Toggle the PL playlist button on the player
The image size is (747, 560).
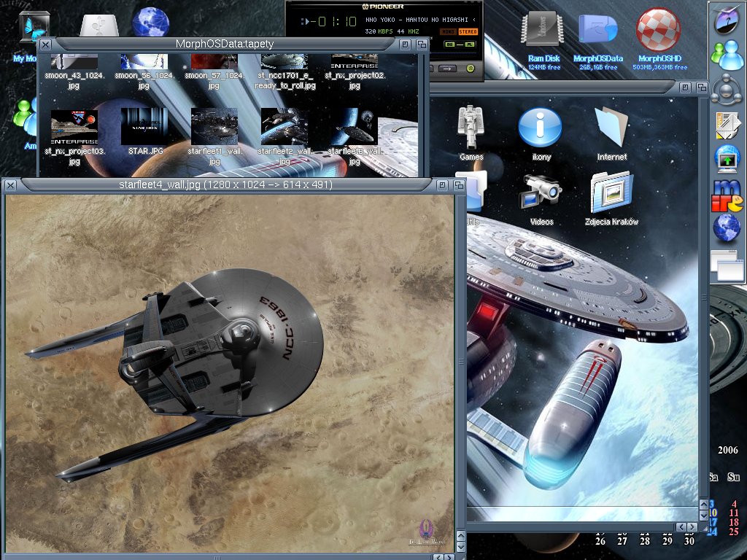469,44
